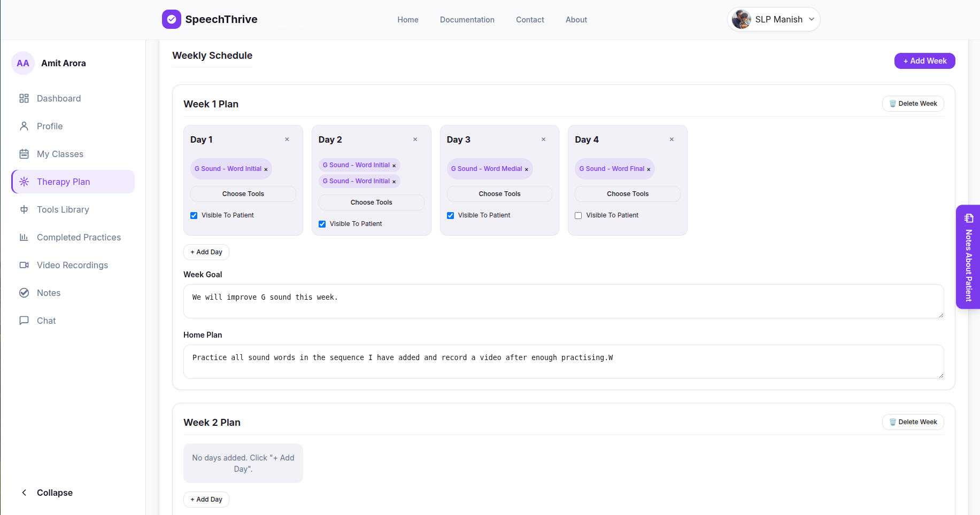Click the Video Recordings camera icon
The width and height of the screenshot is (980, 515).
tap(24, 265)
